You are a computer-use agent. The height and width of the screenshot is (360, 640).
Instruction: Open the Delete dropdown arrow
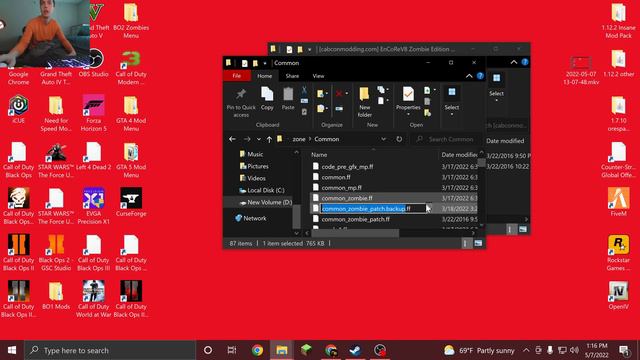point(347,93)
